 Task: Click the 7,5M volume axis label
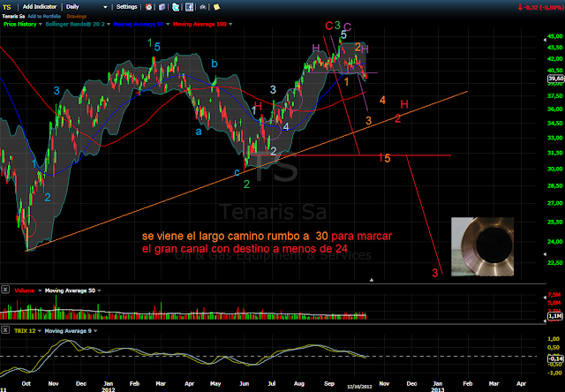555,295
